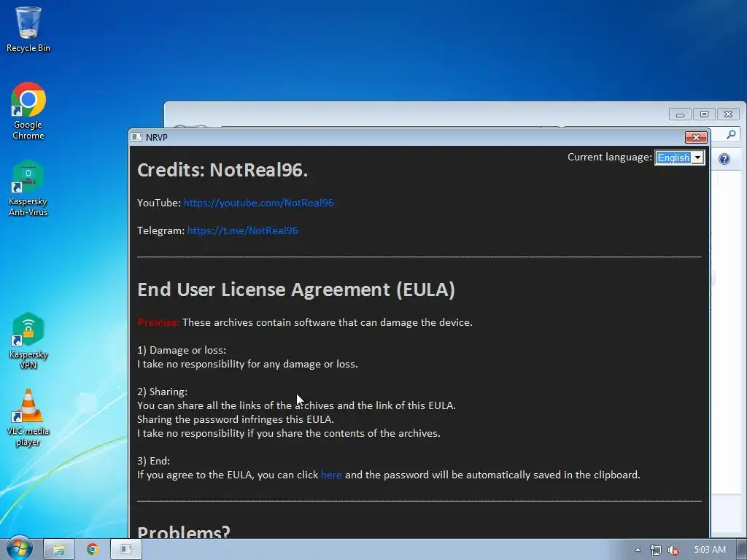Click the Show desktop button at taskbar end
The image size is (747, 560).
[742, 550]
